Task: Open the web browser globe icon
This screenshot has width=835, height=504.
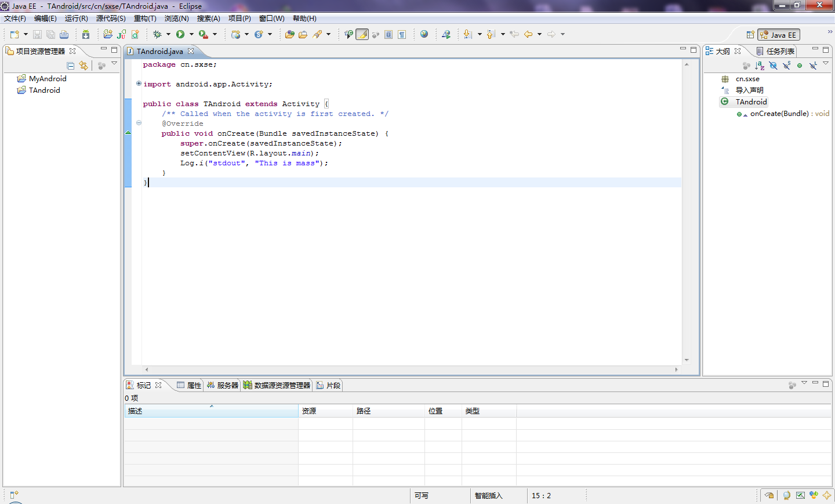Action: coord(424,35)
